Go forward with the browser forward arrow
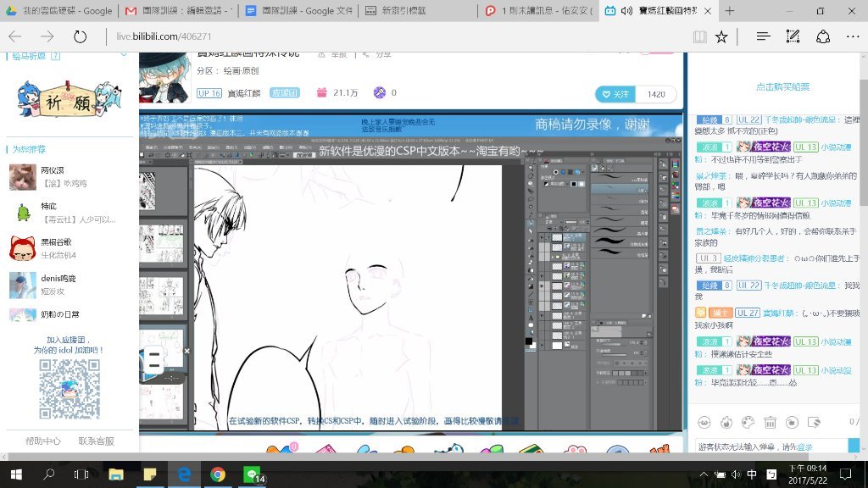Screen dimensions: 868x488 coord(47,36)
